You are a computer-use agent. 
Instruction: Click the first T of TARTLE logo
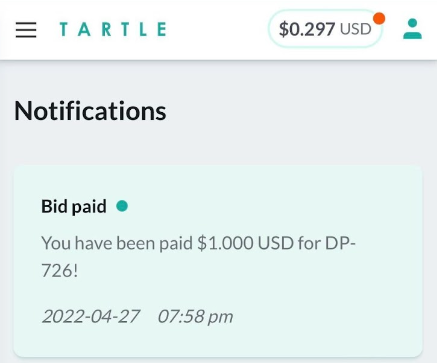point(64,29)
